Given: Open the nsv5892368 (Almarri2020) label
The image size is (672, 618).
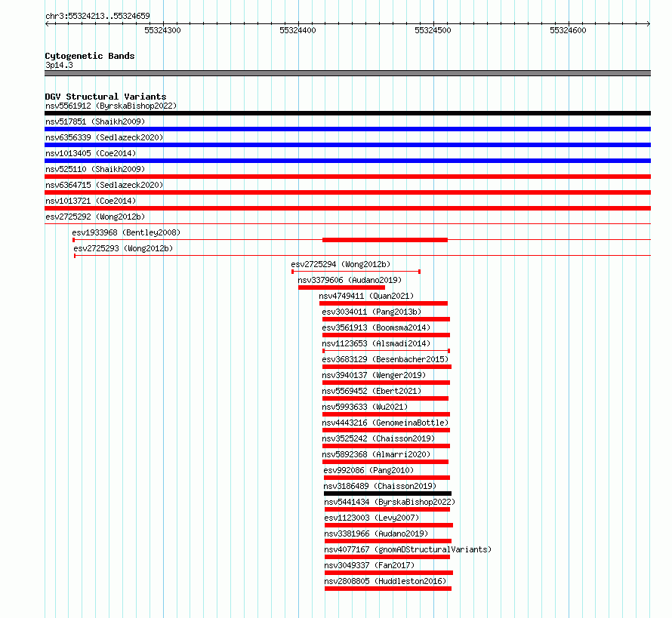Looking at the screenshot, I should 376,454.
